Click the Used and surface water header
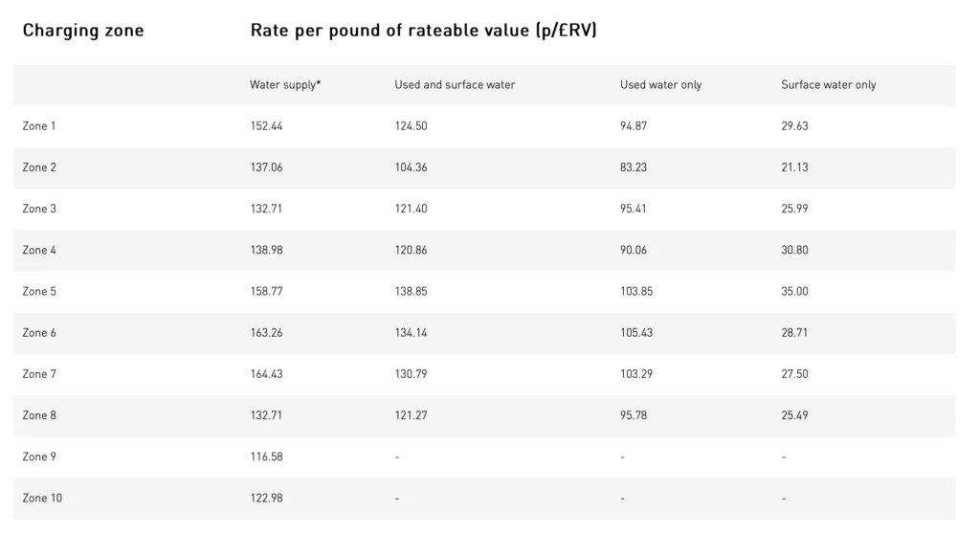Viewport: 980px width, 534px height. tap(455, 84)
